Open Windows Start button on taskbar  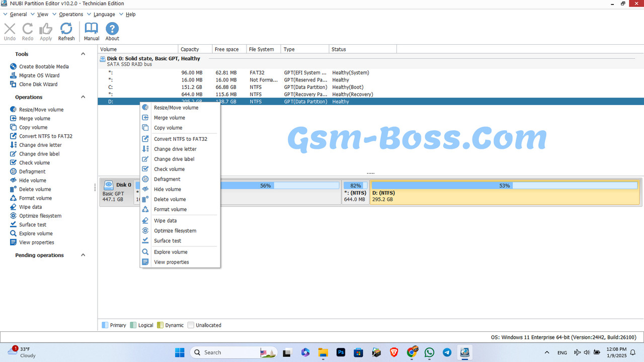[180, 352]
